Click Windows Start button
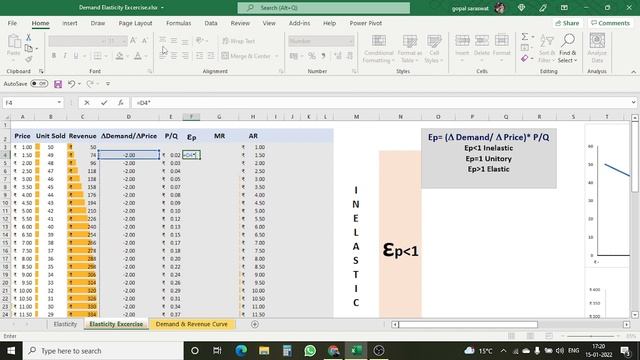Image resolution: width=640 pixels, height=360 pixels. 11,351
